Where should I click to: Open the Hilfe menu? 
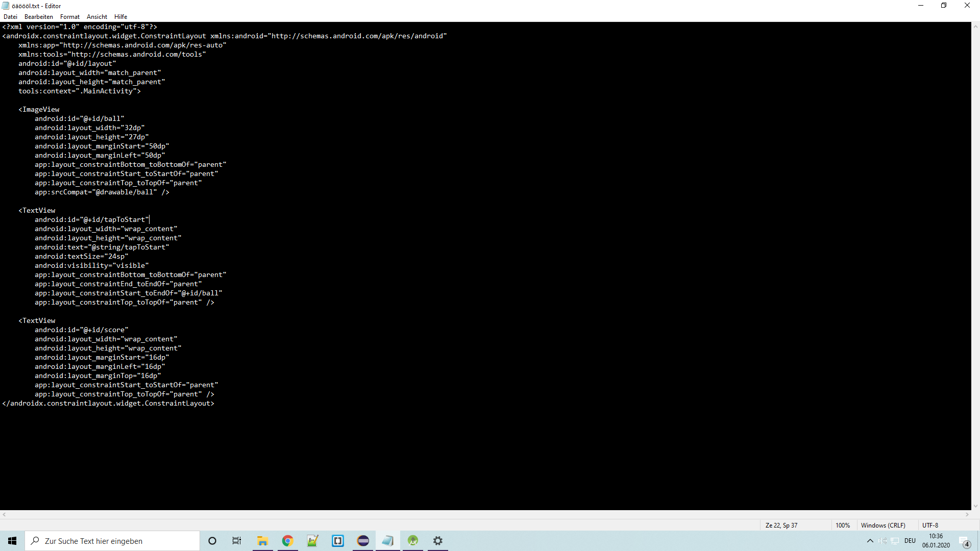pos(121,17)
